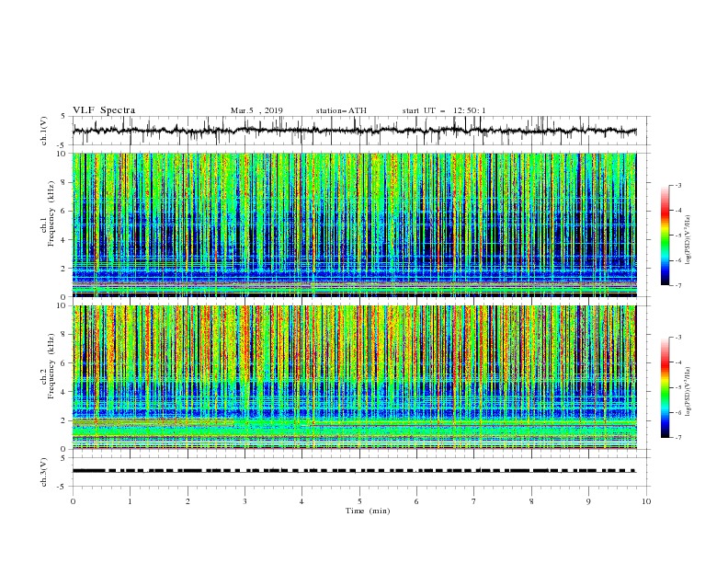Select the ch.2 "Frequency (kHz)" axis label
Viewport: 728px width, 563px height.
tap(51, 366)
